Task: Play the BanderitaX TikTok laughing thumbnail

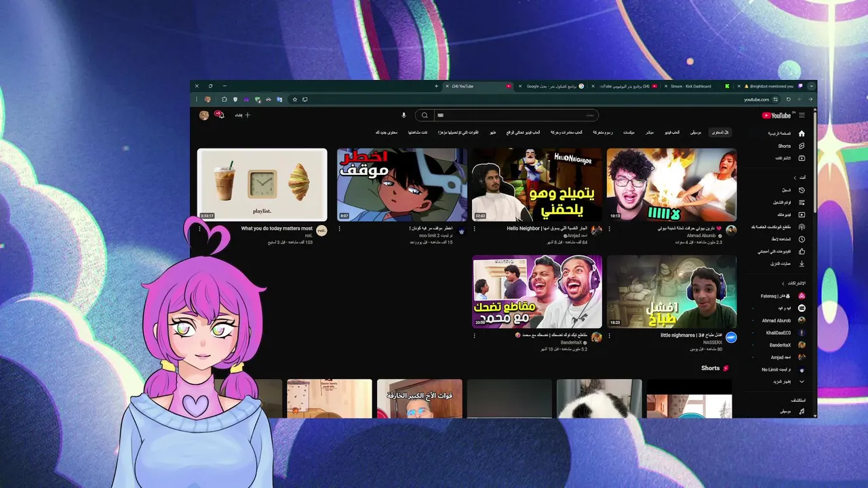Action: coord(537,291)
